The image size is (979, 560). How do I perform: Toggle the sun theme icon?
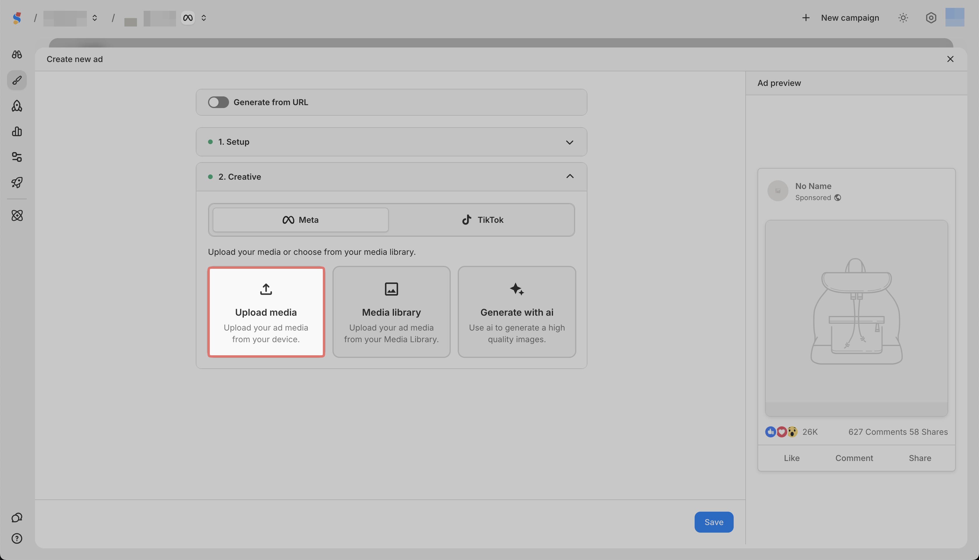click(x=903, y=18)
